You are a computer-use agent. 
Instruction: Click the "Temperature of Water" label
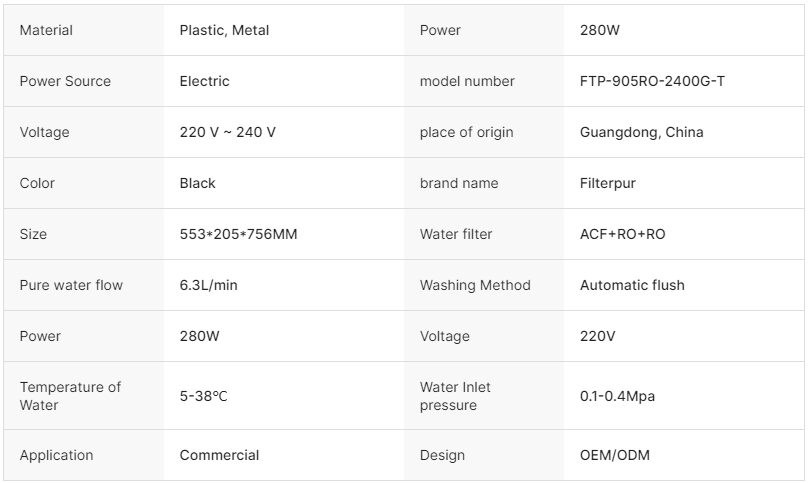coord(70,396)
